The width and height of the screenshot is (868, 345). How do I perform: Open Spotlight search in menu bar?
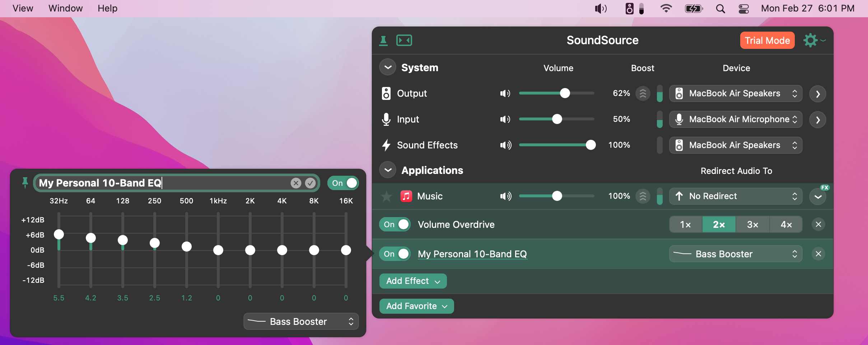click(x=720, y=8)
